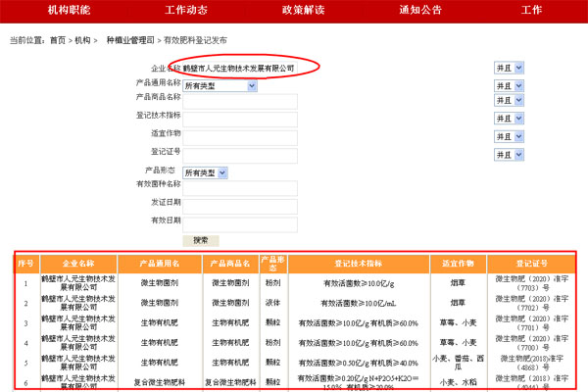Open the 机构职能 navigation menu
Screen dimensions: 588x392
pos(69,10)
